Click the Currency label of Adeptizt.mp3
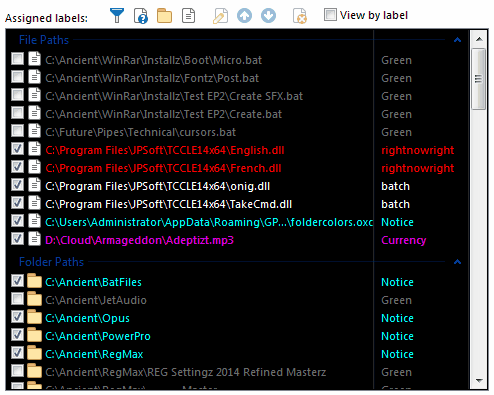The width and height of the screenshot is (494, 395). click(404, 240)
